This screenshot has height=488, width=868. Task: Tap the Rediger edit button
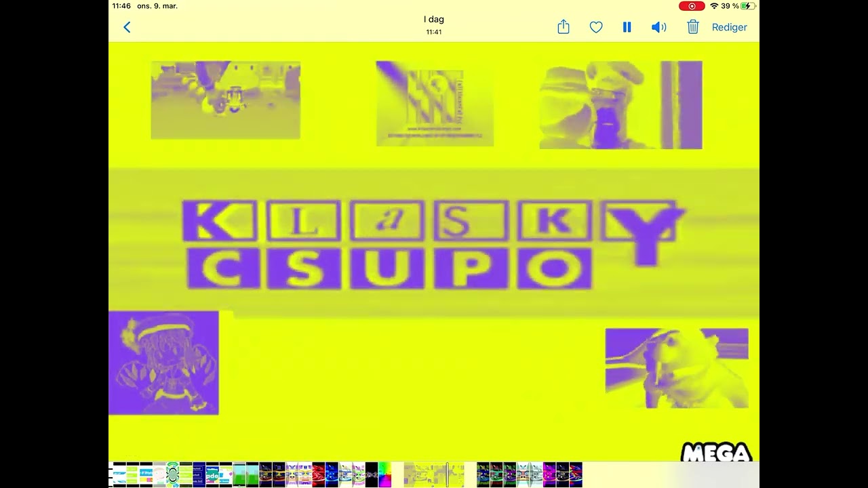(730, 27)
